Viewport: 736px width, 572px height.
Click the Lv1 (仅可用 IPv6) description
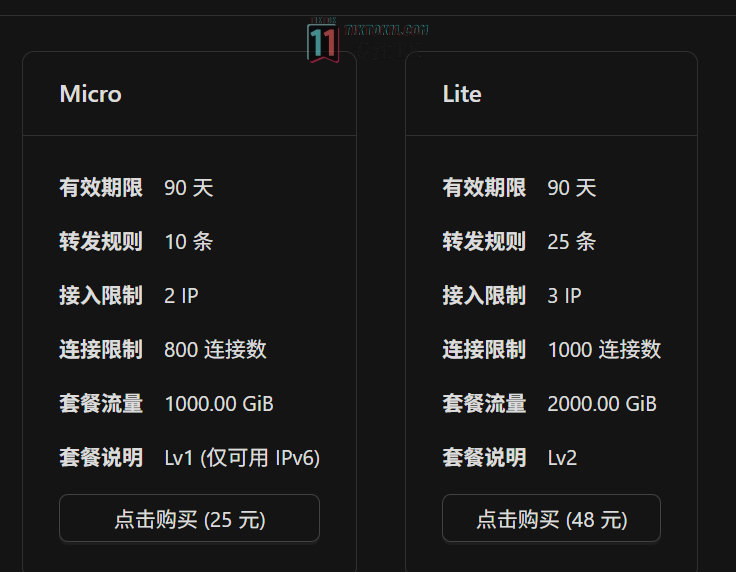coord(242,458)
